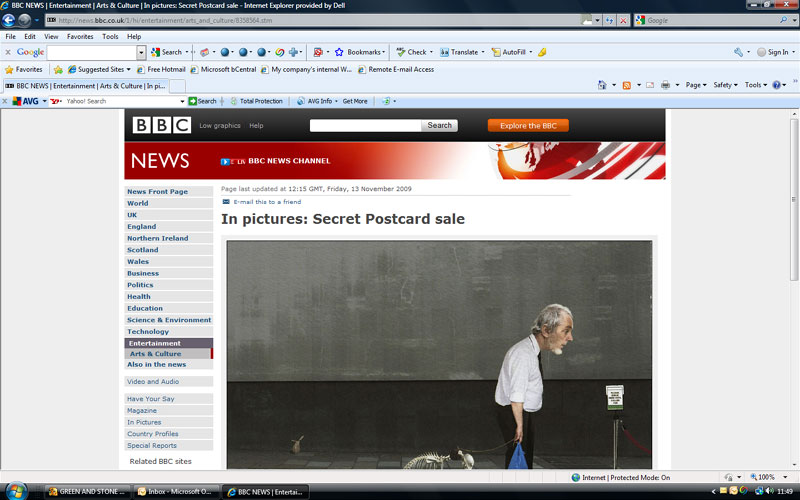
Task: Open the Technology section link
Action: point(148,332)
